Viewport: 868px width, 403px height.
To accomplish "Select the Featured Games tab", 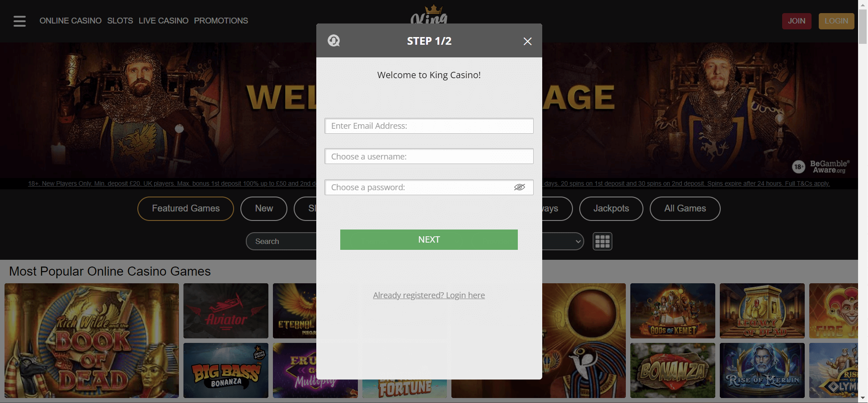I will point(186,209).
